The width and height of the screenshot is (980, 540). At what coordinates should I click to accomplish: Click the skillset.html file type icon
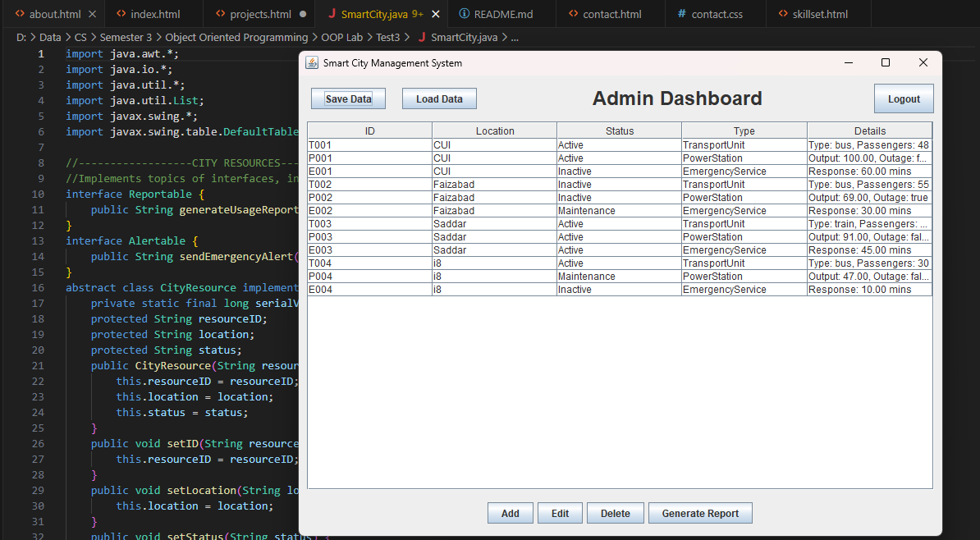(783, 14)
